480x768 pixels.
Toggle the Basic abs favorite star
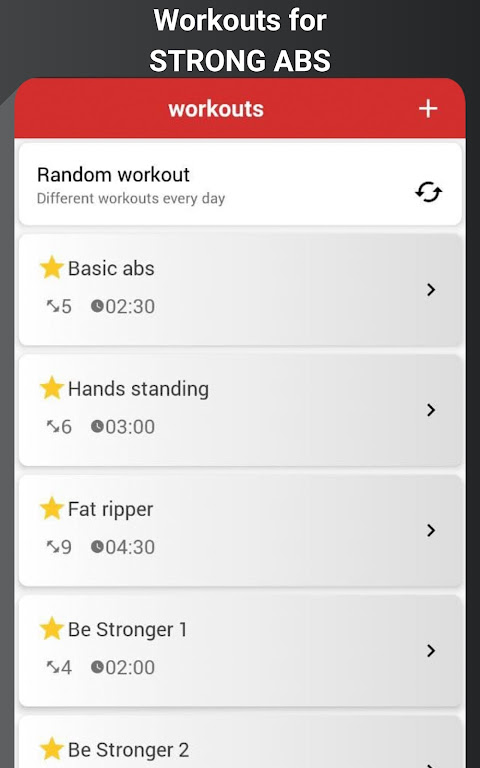tap(52, 267)
